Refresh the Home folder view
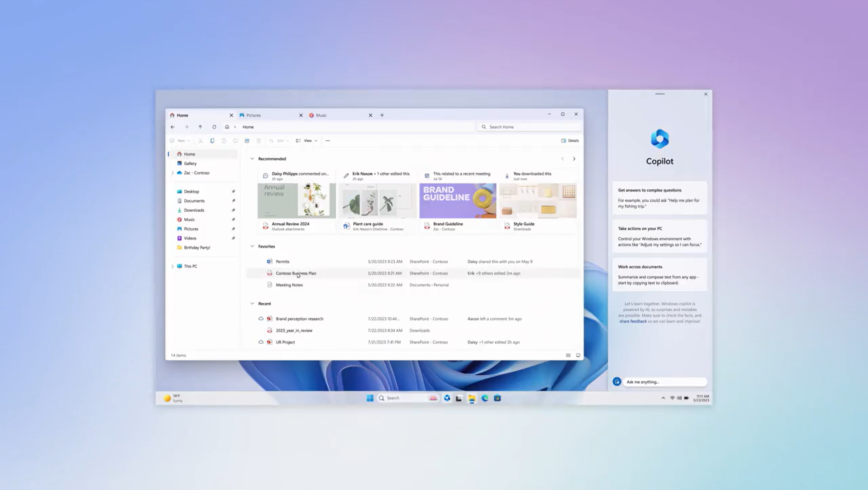The image size is (868, 490). tap(214, 127)
